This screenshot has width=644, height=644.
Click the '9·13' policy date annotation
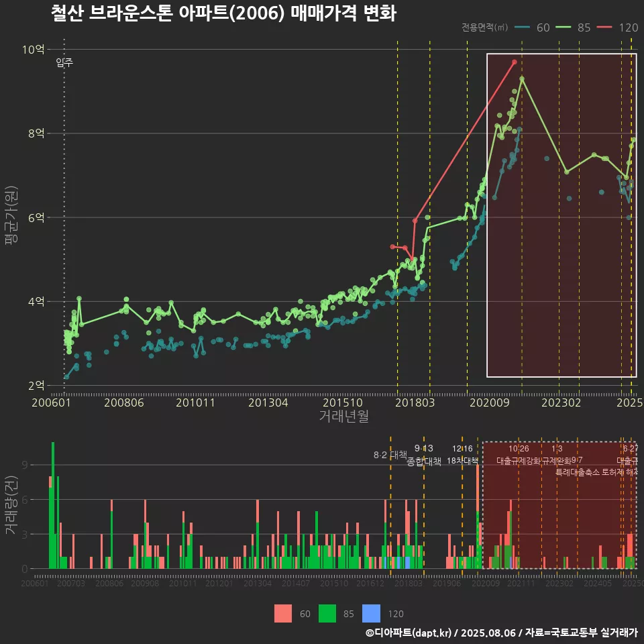[x=423, y=448]
